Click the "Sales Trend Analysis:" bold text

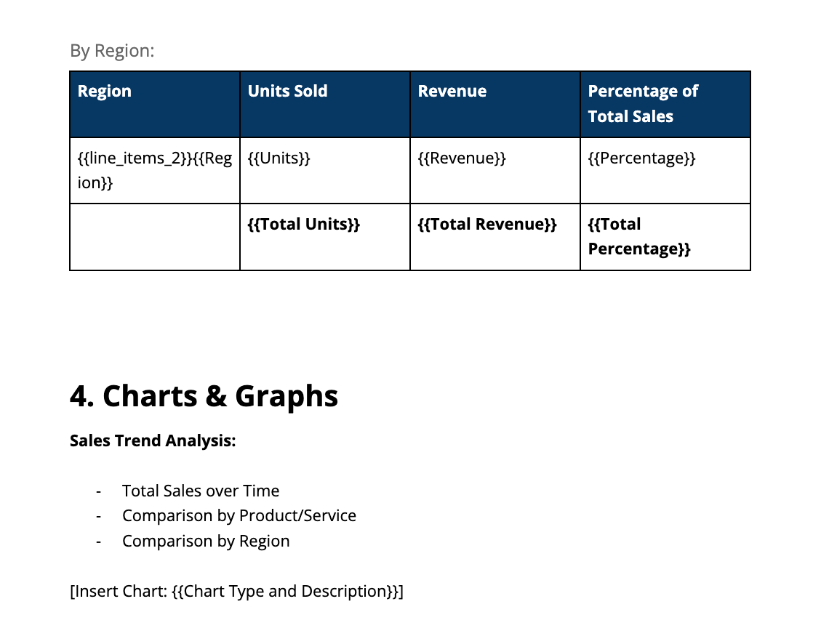152,440
